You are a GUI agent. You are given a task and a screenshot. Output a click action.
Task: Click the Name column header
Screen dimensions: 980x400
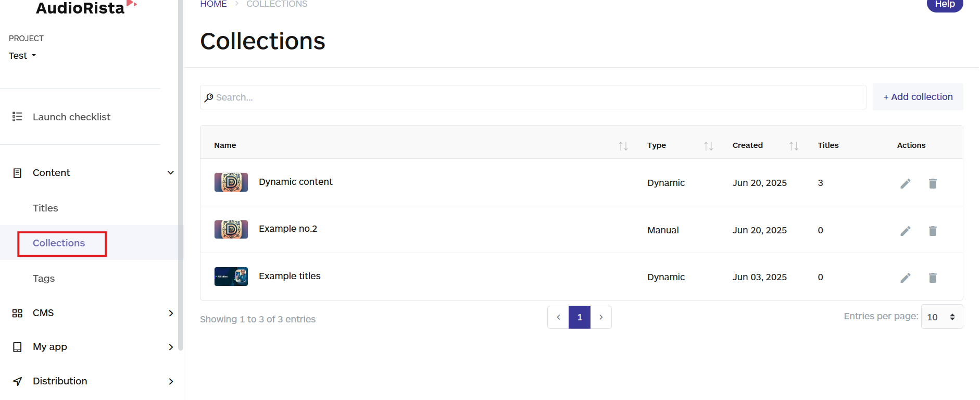225,145
